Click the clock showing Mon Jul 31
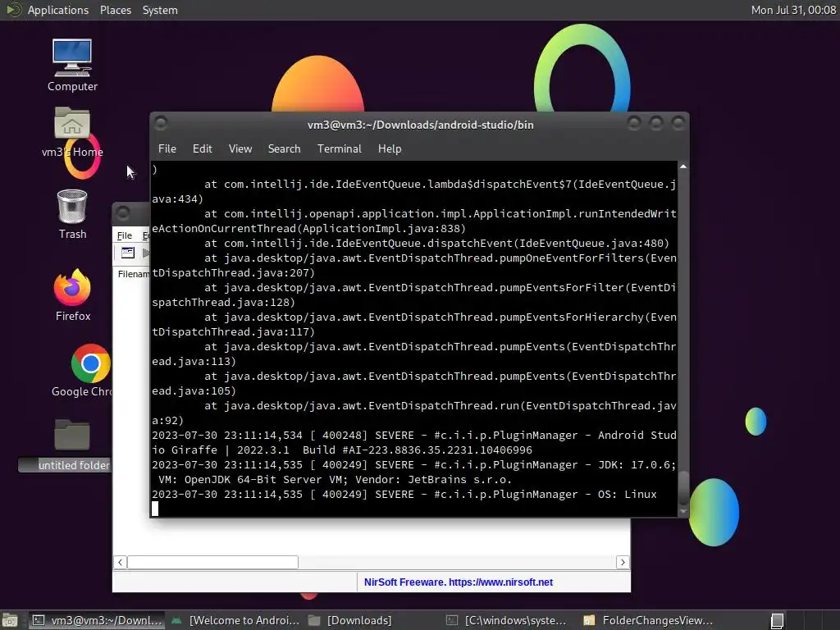840x630 pixels. point(793,10)
